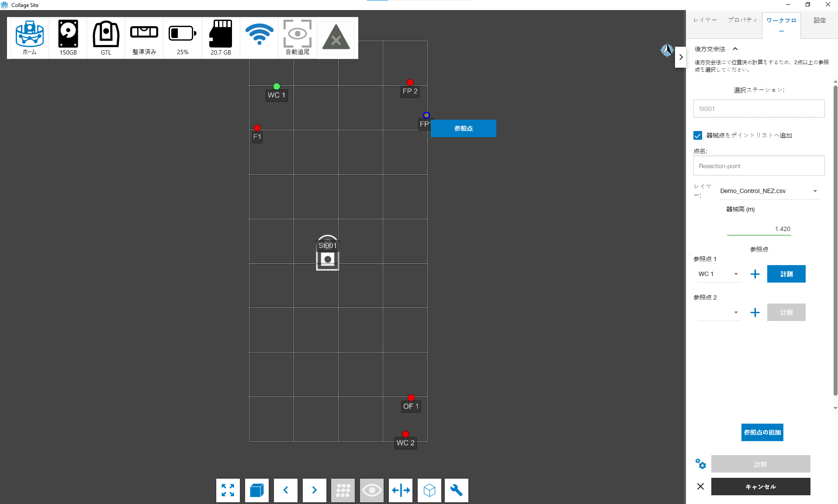Collapse the 後方交会法 section chevron
The width and height of the screenshot is (838, 504).
click(x=735, y=49)
